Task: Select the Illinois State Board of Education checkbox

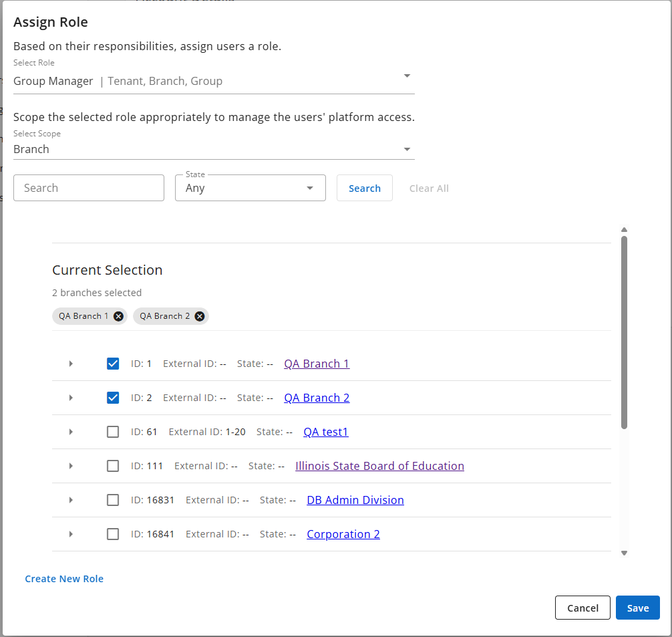Action: [113, 466]
